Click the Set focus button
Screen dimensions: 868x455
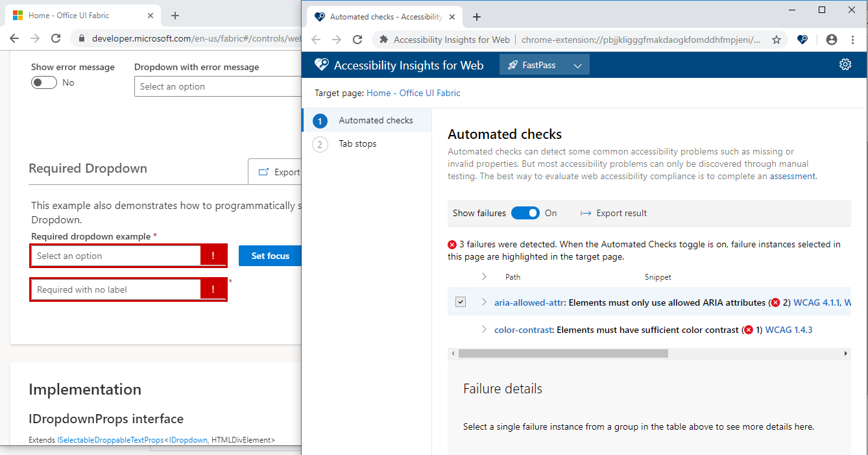point(270,255)
